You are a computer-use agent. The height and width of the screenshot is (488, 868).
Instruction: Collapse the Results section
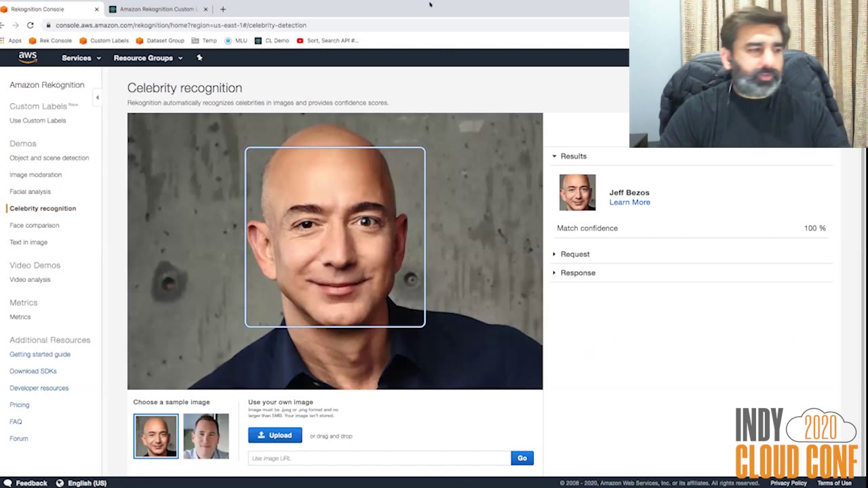tap(569, 156)
